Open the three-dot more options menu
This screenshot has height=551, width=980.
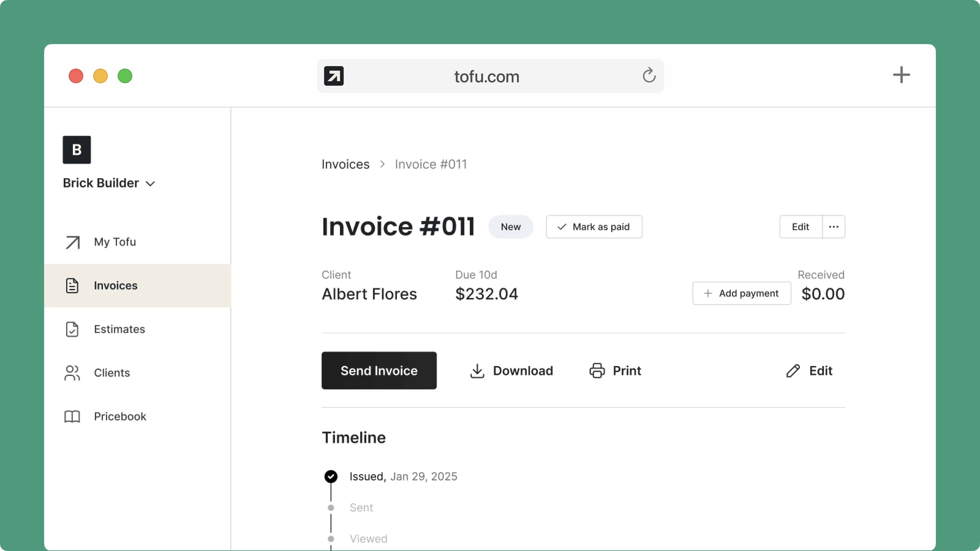pyautogui.click(x=834, y=227)
